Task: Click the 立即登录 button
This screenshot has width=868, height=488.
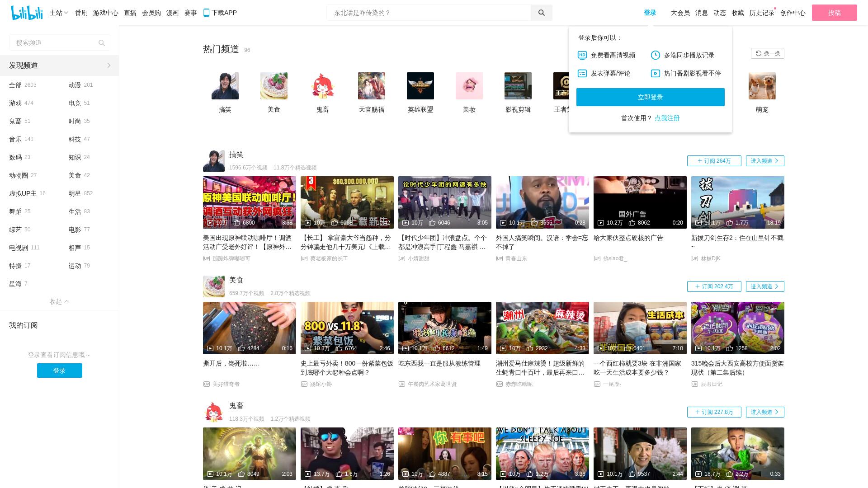Action: (651, 97)
